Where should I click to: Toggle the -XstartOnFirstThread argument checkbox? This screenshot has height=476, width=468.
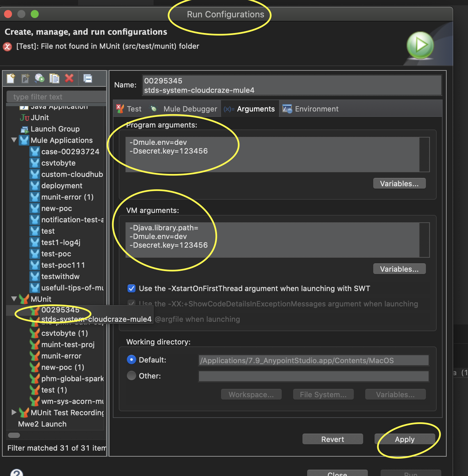click(132, 288)
